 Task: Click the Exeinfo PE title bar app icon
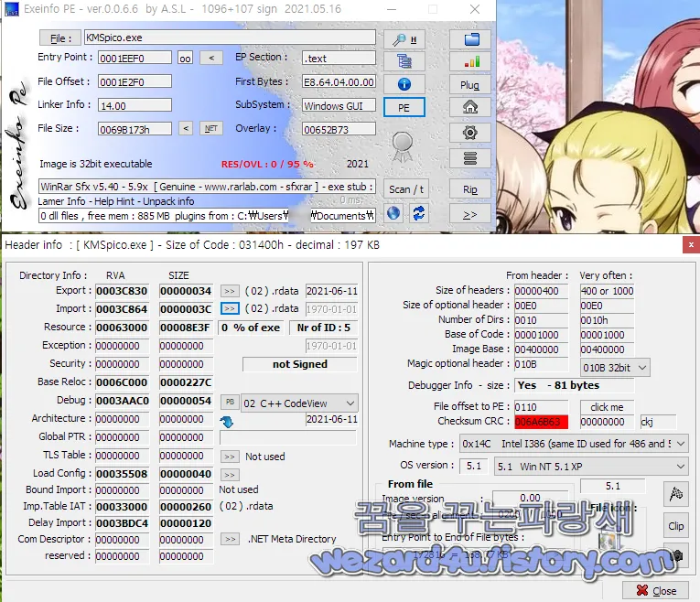pos(12,9)
